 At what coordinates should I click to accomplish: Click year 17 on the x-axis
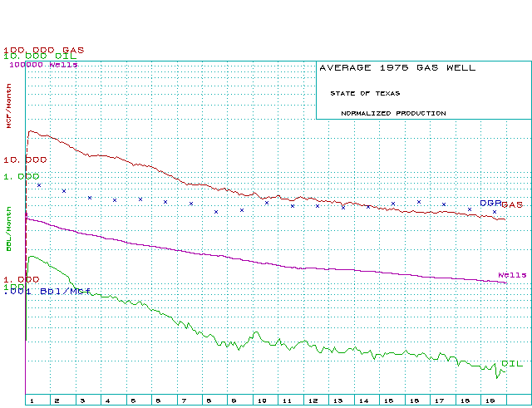[x=440, y=401]
